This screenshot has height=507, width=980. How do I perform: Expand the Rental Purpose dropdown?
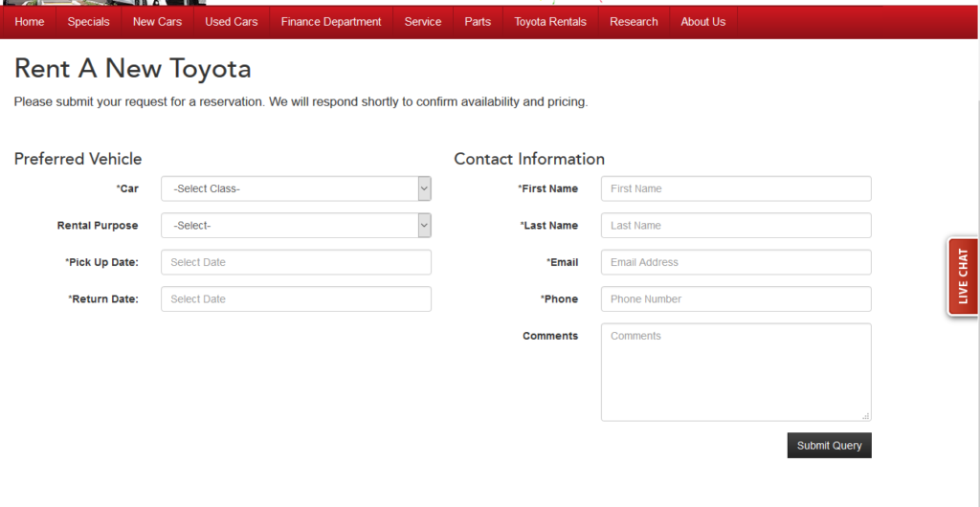(x=297, y=226)
